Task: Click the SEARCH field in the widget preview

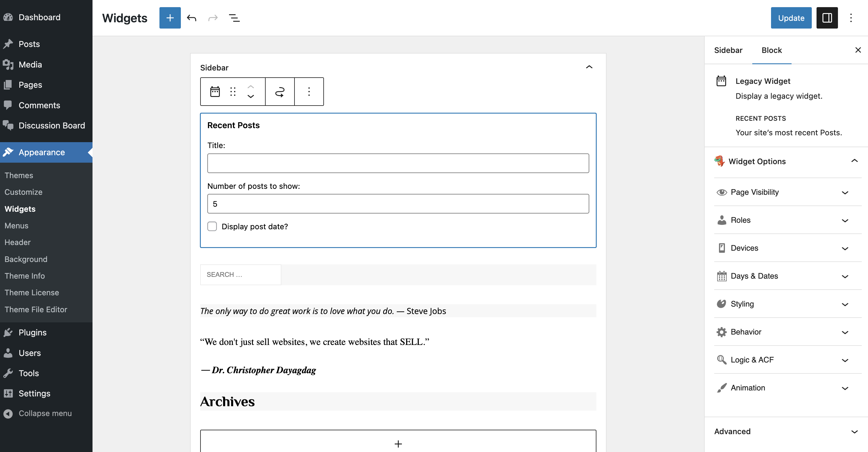Action: [240, 274]
